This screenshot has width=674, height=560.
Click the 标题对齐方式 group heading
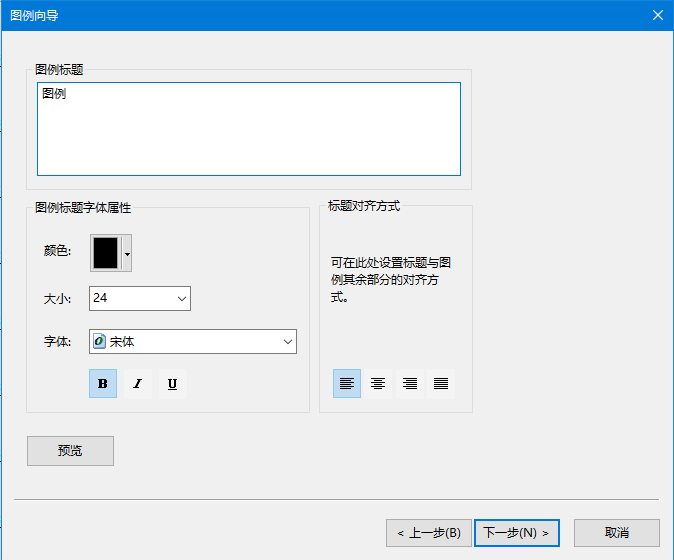click(x=364, y=206)
